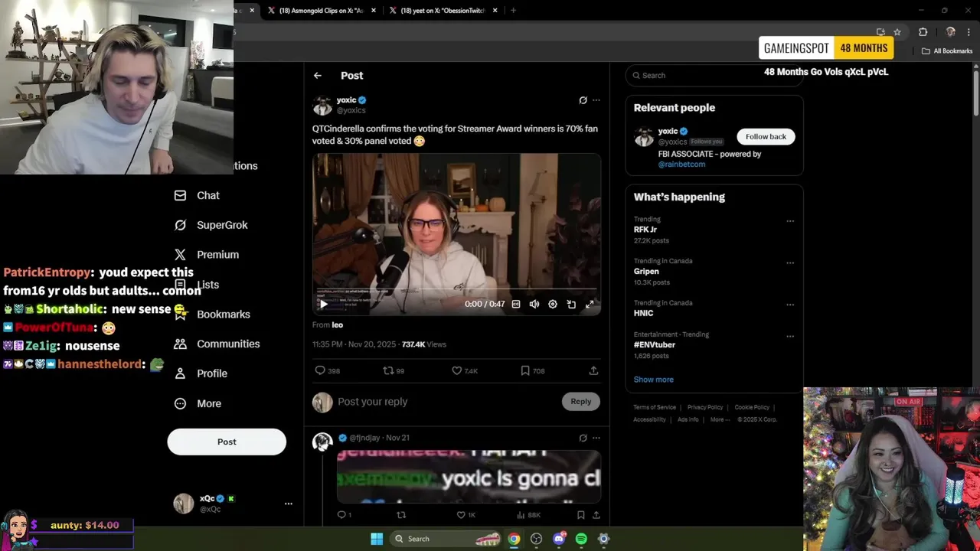Screen dimensions: 980x551
Task: Open browser extensions puzzle icon
Action: click(x=923, y=32)
